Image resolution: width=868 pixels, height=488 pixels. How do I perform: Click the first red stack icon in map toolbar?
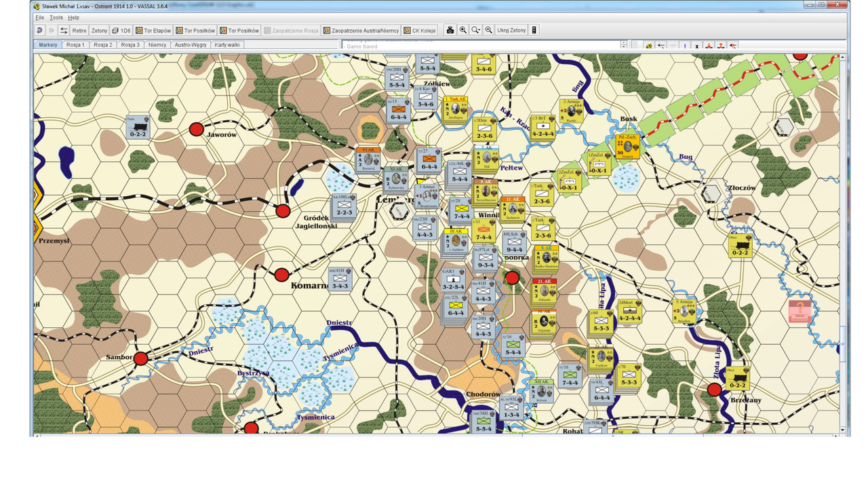[x=709, y=45]
